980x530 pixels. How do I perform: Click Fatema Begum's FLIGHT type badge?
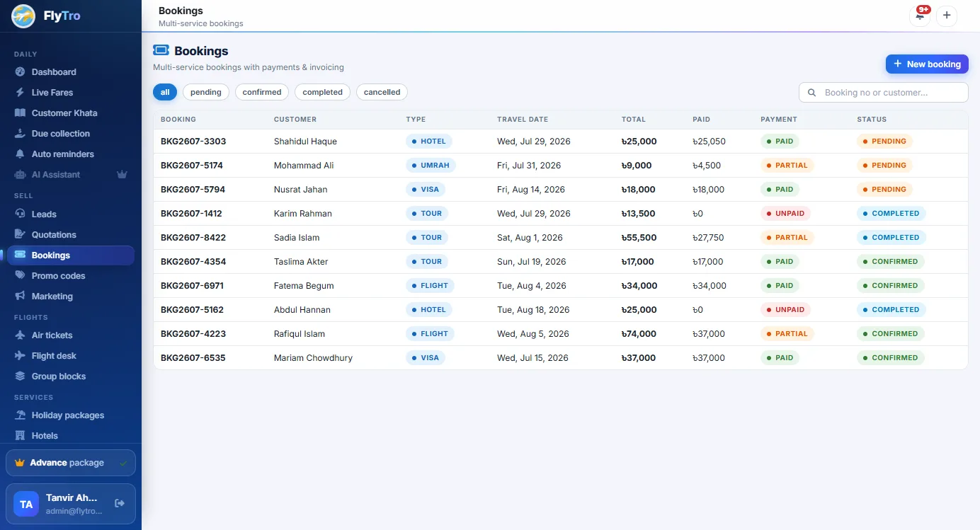[x=430, y=286]
